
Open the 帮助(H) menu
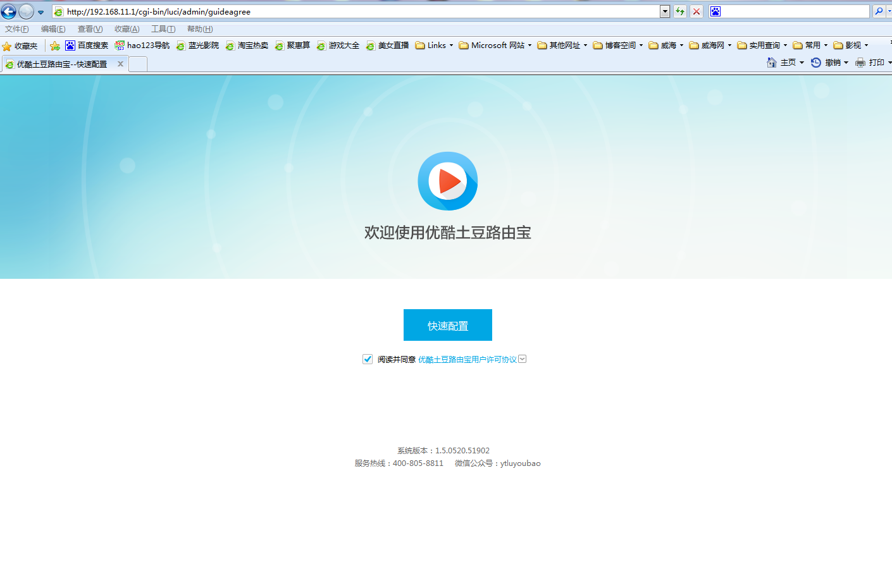(200, 29)
